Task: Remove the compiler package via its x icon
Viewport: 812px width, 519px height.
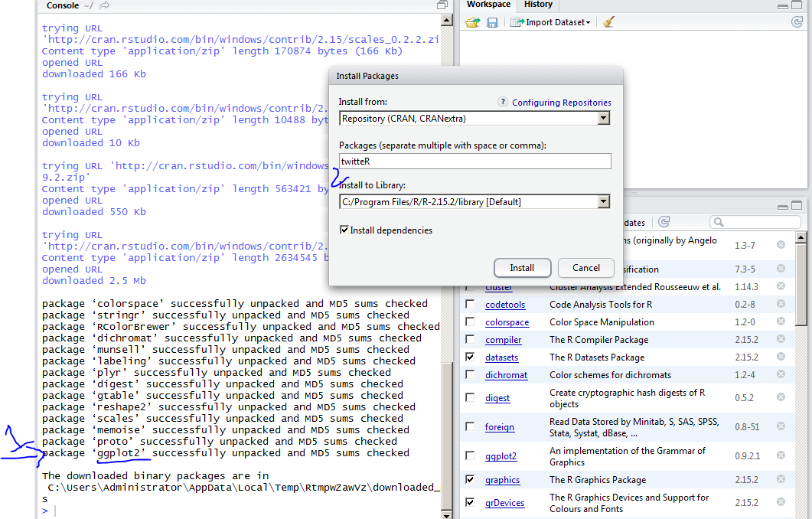Action: coord(781,339)
